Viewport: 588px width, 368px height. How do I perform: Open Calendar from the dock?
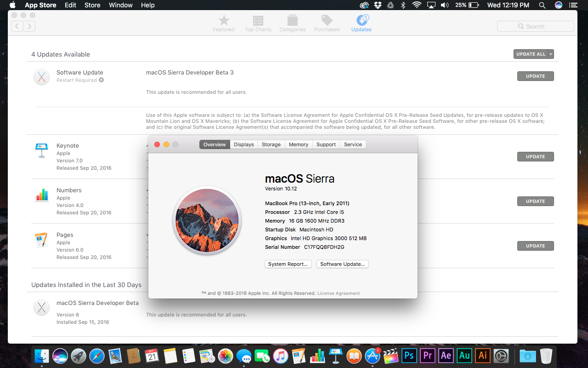click(152, 356)
